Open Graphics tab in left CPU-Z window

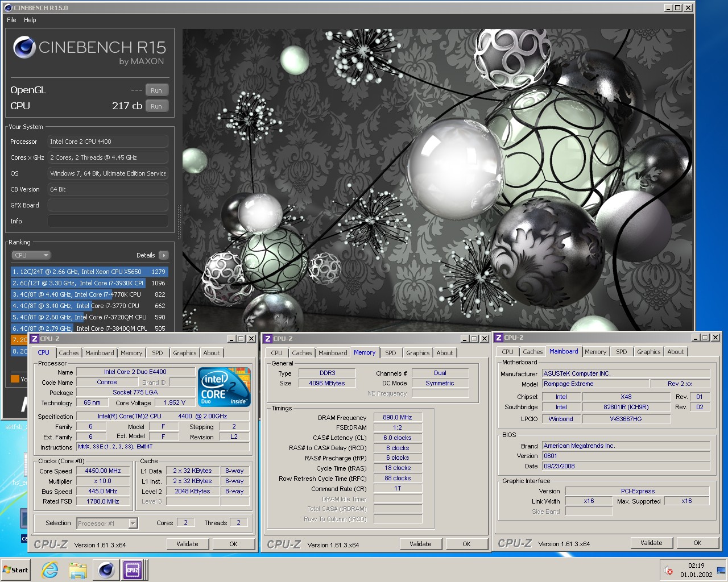pos(185,353)
